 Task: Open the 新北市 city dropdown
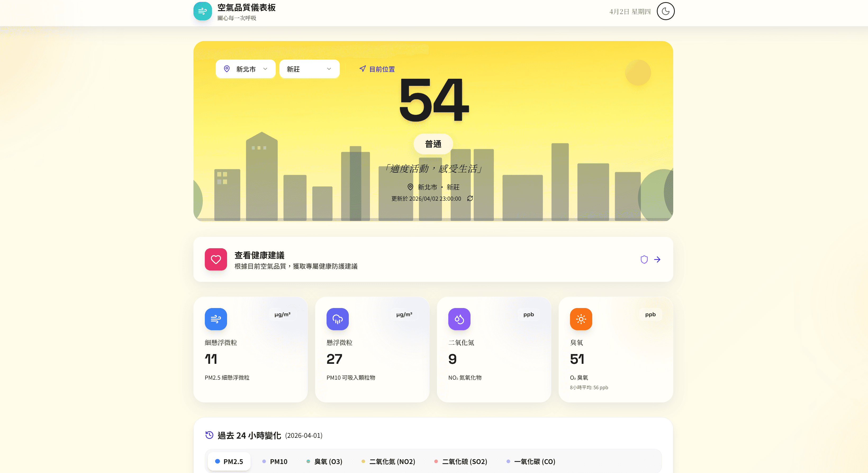coord(245,69)
